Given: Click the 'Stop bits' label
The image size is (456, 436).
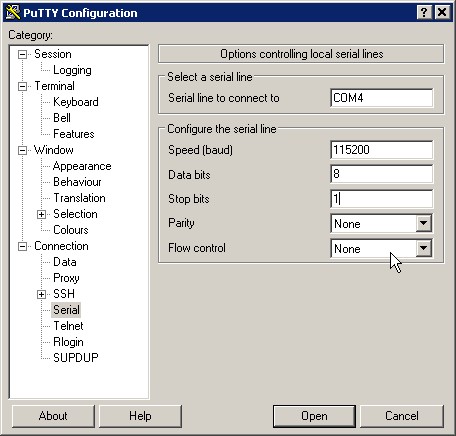Looking at the screenshot, I should [189, 199].
